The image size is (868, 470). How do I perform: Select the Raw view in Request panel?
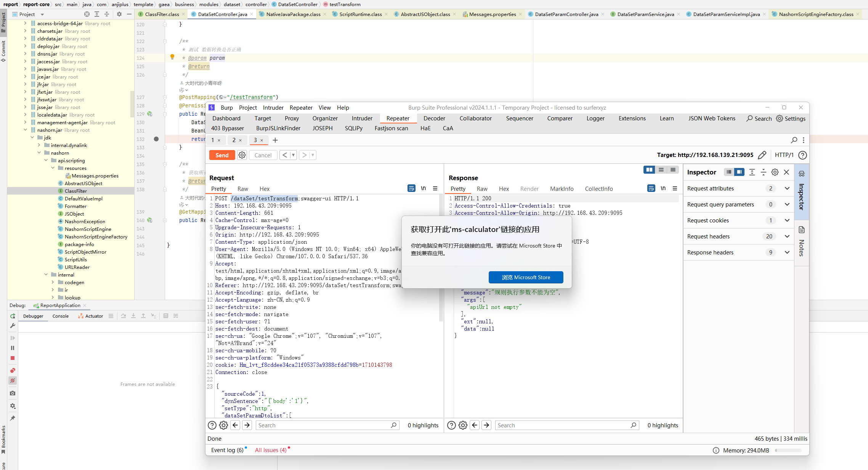coord(242,189)
